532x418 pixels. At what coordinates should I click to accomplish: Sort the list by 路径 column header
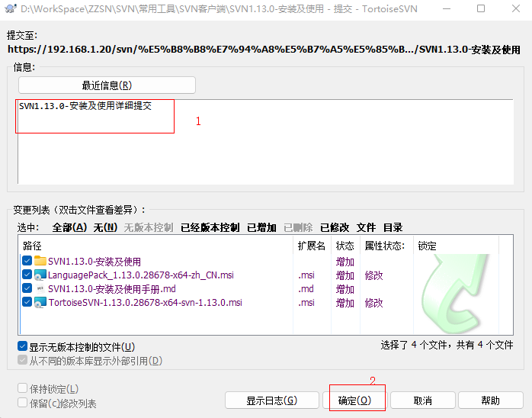(x=33, y=246)
